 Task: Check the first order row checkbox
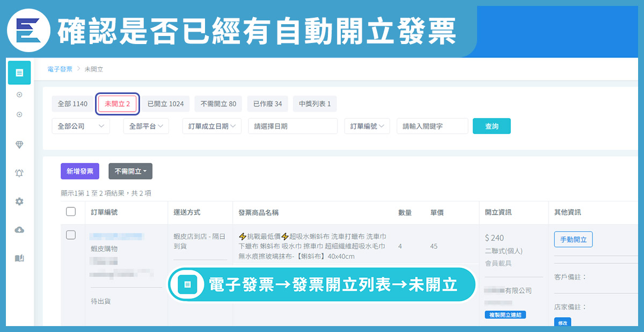pos(71,235)
